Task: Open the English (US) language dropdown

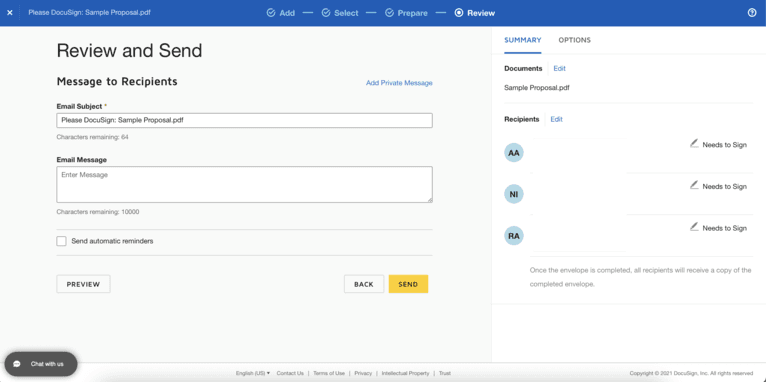Action: pos(253,373)
